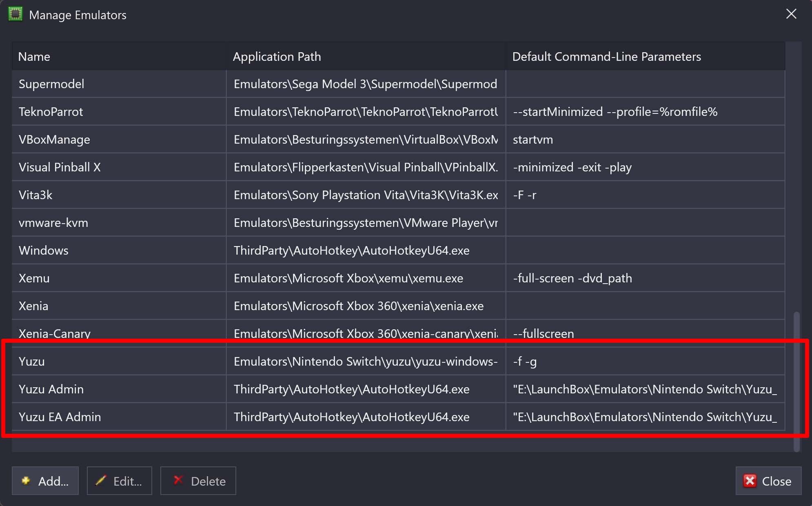
Task: Close the dialog using the Close button
Action: coord(768,481)
